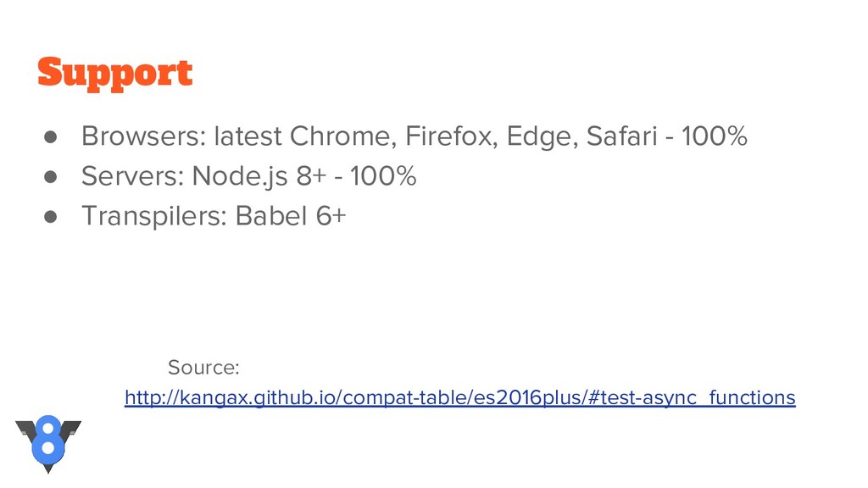Select the bullet dot before Transpilers
This screenshot has height=488, width=868.
(50, 217)
